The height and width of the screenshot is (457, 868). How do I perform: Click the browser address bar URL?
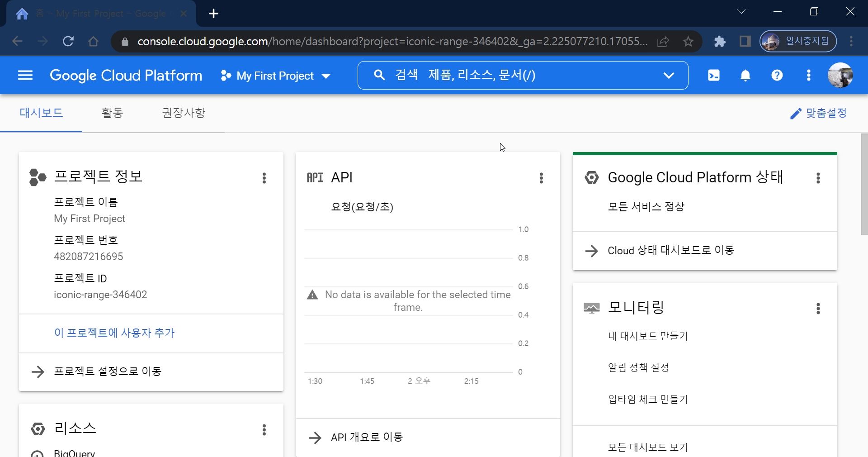point(392,42)
